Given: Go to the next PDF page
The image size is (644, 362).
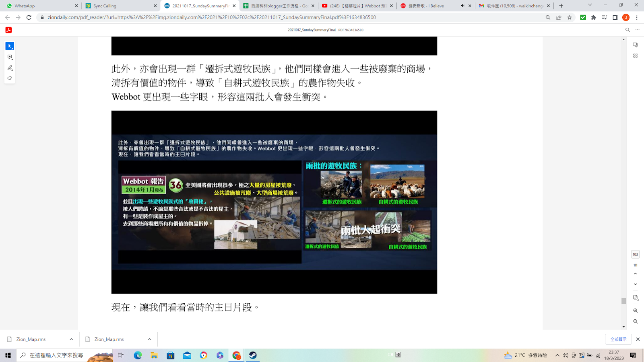Looking at the screenshot, I should coord(635,284).
